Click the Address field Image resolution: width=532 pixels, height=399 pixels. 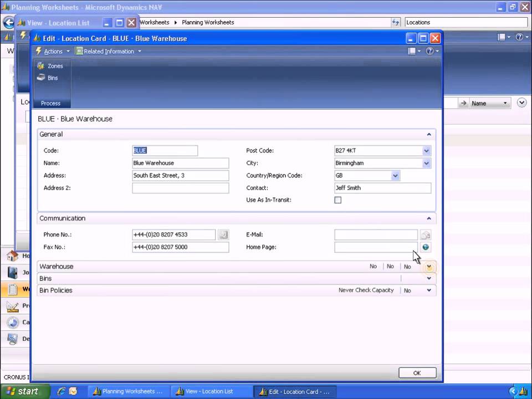pyautogui.click(x=181, y=176)
